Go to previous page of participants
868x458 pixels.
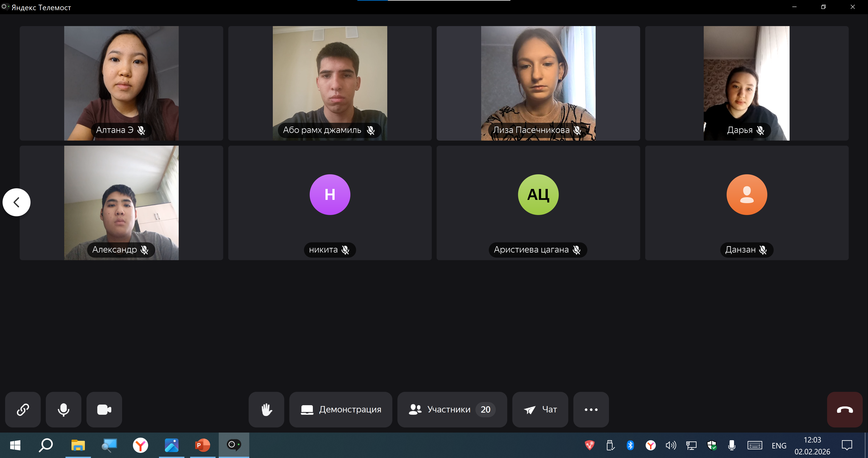(x=16, y=202)
